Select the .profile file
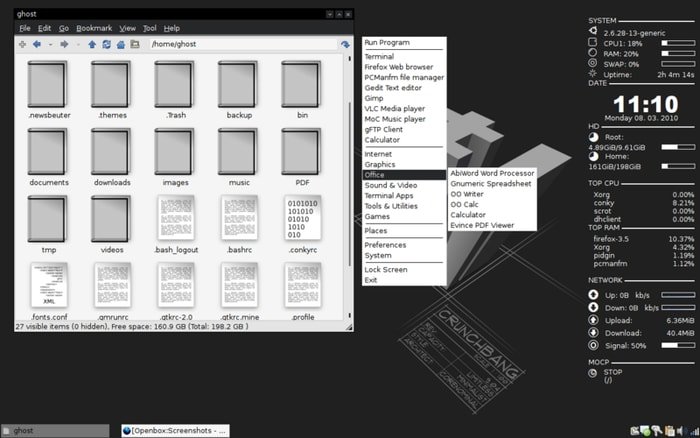This screenshot has width=700, height=438. (302, 291)
